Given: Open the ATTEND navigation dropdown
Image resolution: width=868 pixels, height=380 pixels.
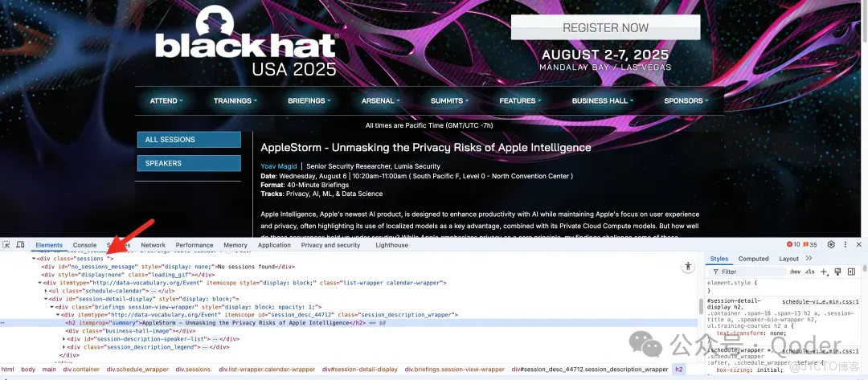Looking at the screenshot, I should (166, 100).
